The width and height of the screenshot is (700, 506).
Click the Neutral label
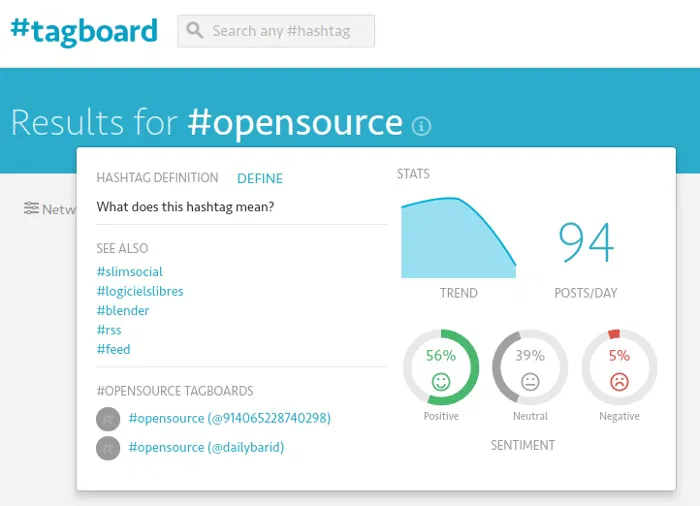coord(530,416)
